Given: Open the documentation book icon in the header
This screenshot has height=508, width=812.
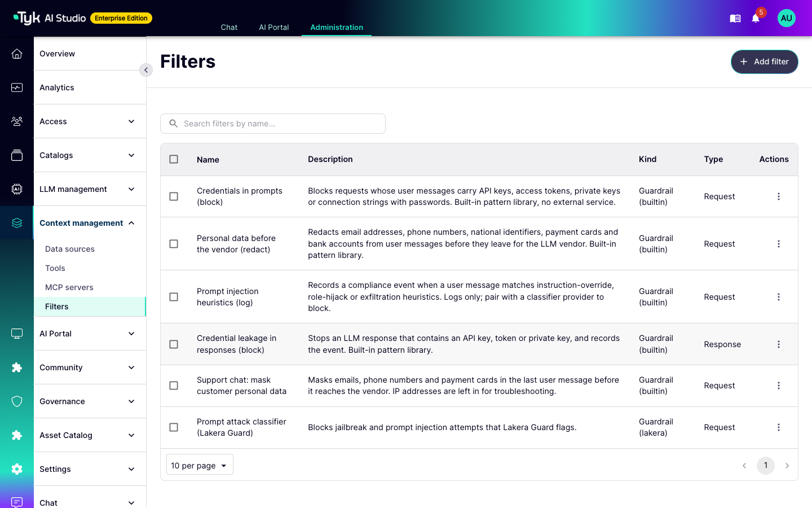Looking at the screenshot, I should (735, 19).
